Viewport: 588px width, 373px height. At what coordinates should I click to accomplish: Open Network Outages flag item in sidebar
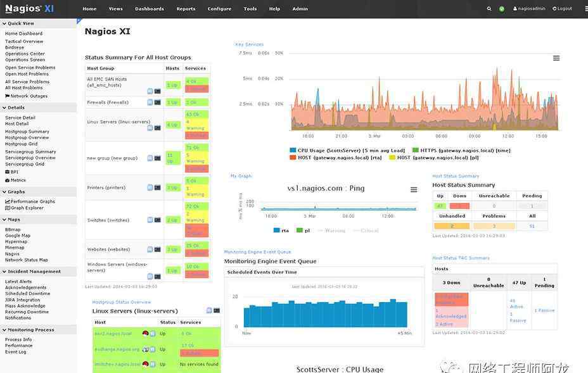[x=26, y=96]
